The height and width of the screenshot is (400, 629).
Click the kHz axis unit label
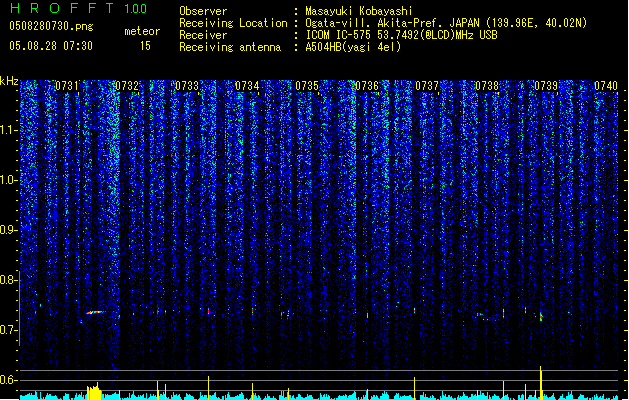(x=9, y=81)
